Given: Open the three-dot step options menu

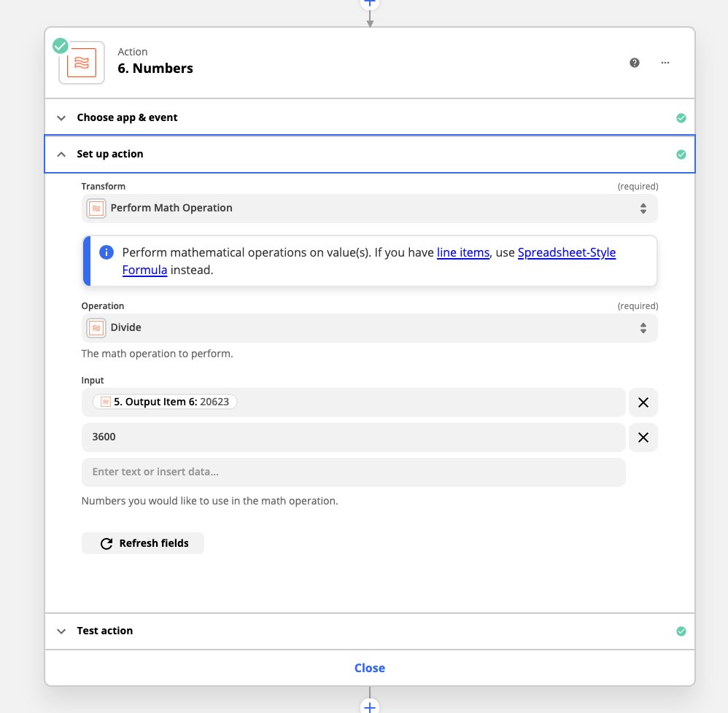Looking at the screenshot, I should [x=665, y=63].
